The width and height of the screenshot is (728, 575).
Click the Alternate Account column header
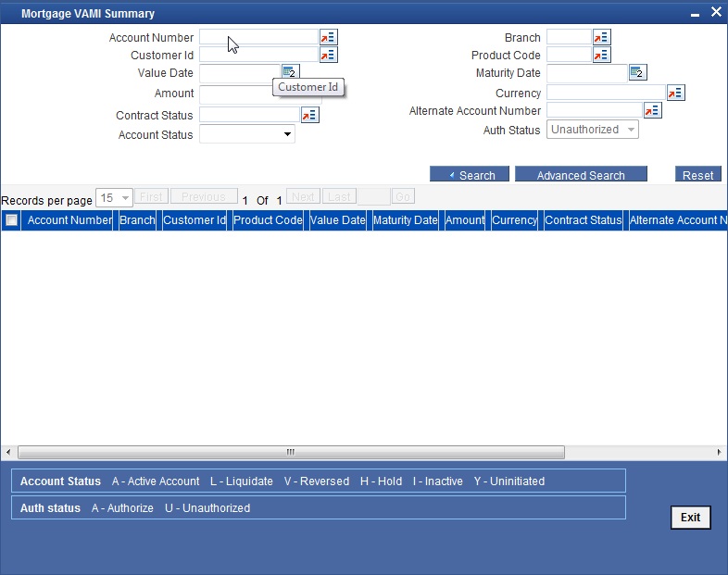coord(678,220)
